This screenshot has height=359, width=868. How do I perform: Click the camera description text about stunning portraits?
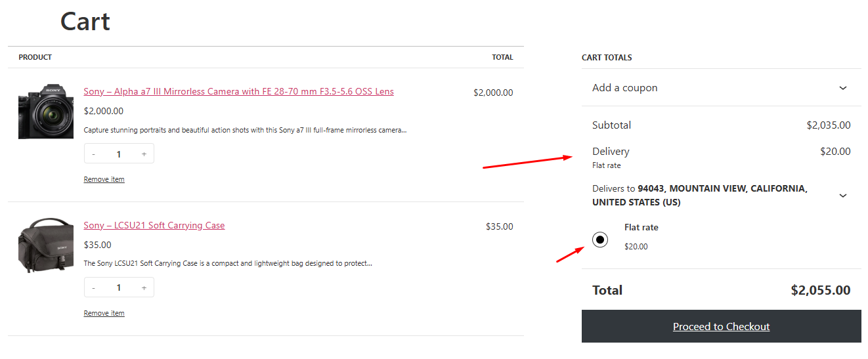pos(246,130)
